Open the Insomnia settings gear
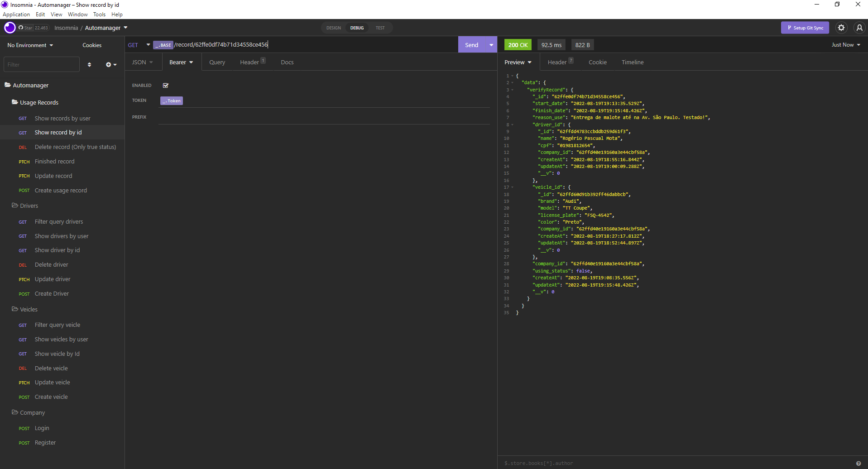Viewport: 868px width, 469px height. coord(841,28)
